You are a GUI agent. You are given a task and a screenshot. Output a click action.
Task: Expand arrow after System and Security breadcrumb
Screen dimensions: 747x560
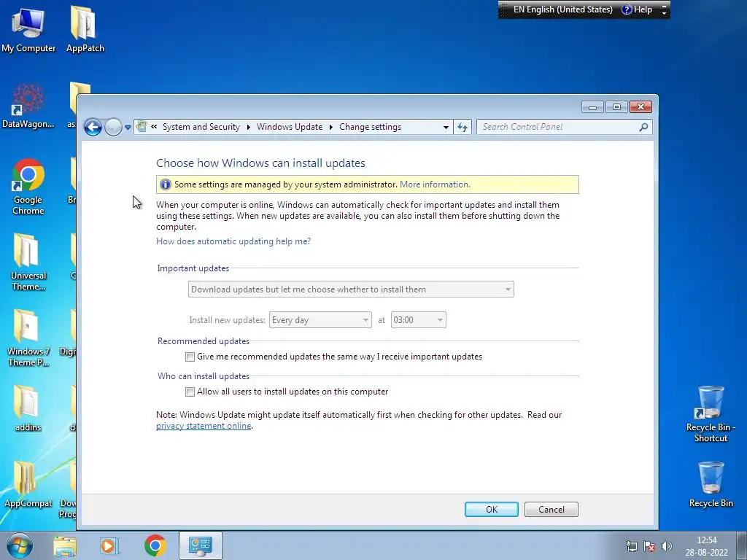pyautogui.click(x=248, y=127)
